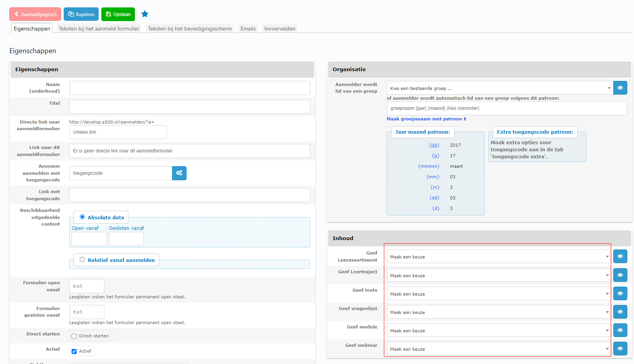Screen dimensions: 634x364
Task: Click the blue favorite star icon
Action: tap(145, 14)
